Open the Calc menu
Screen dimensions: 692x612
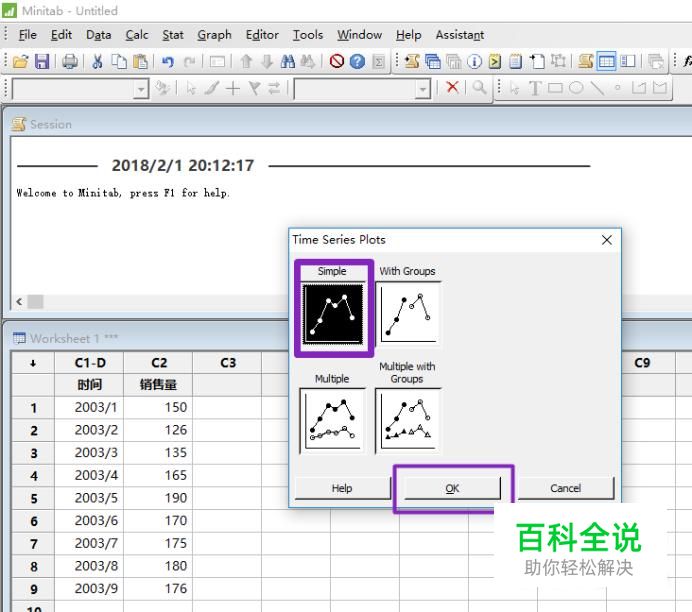pos(137,35)
